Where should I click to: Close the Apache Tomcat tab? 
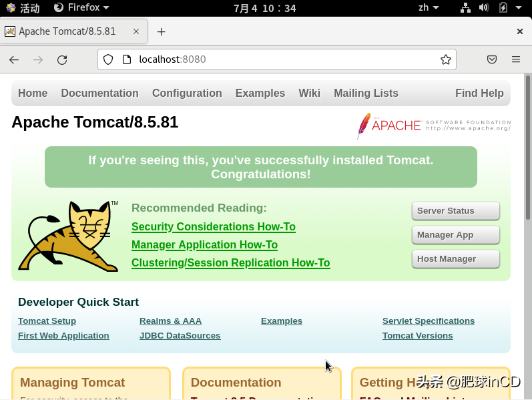136,31
